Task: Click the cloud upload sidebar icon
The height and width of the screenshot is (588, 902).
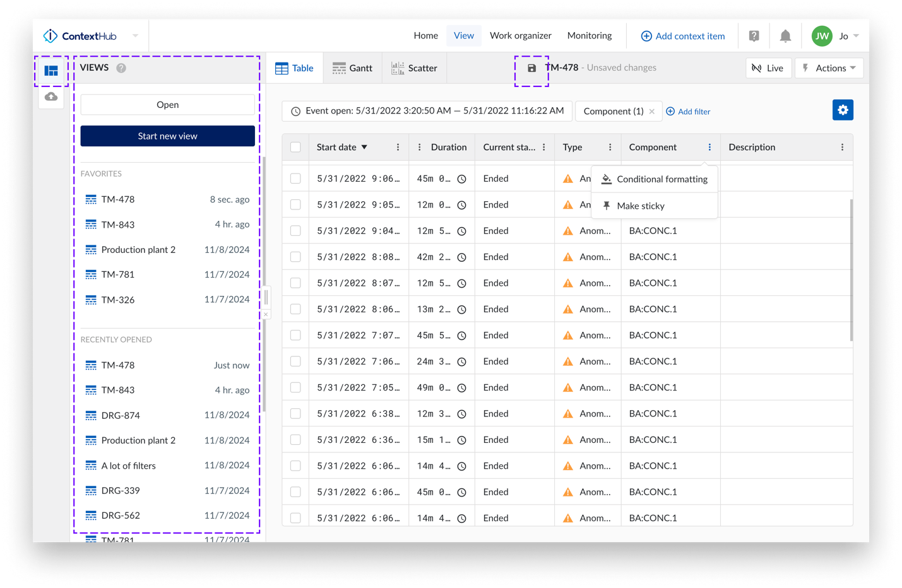Action: pos(51,97)
